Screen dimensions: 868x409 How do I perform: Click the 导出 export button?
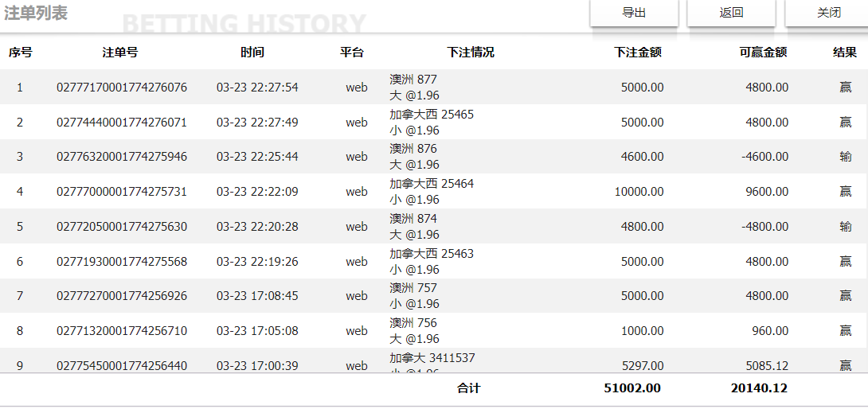click(634, 13)
